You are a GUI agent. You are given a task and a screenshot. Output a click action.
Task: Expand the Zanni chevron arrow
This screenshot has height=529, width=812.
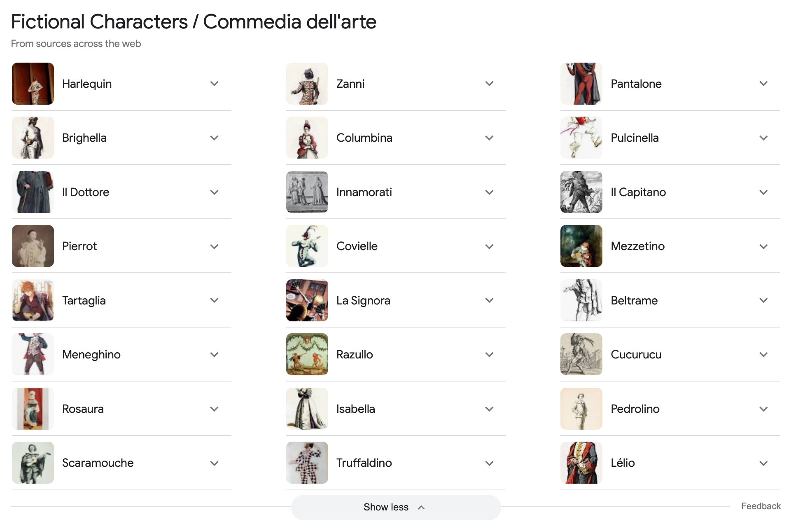pos(489,84)
